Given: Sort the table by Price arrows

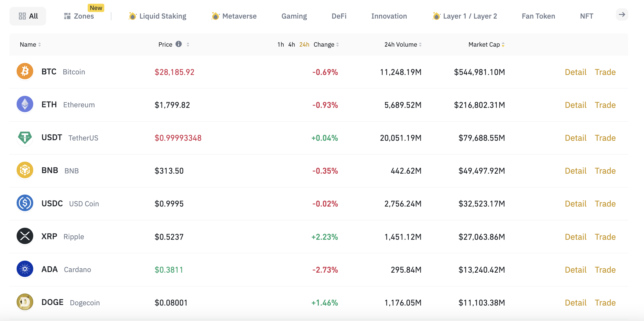Looking at the screenshot, I should pos(188,45).
